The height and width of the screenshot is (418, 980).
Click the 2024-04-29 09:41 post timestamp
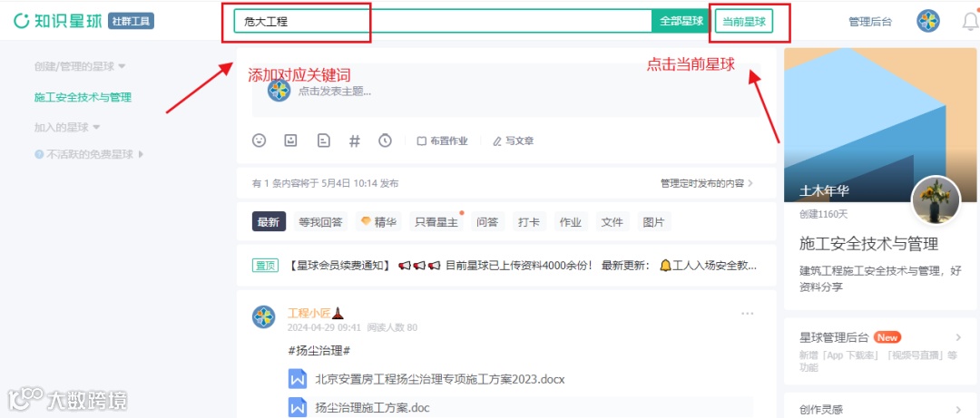click(324, 327)
